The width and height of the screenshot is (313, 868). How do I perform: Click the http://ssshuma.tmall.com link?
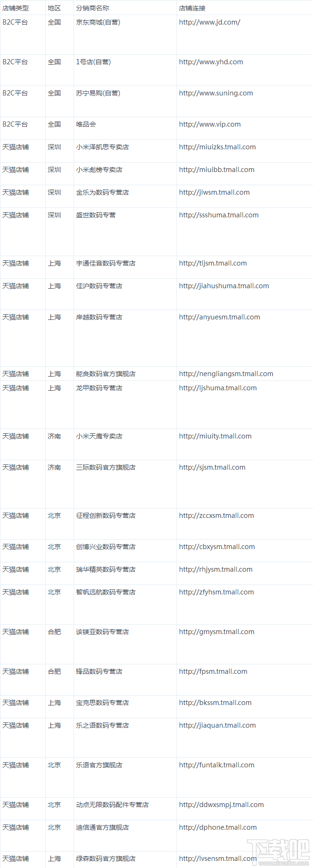click(x=219, y=215)
